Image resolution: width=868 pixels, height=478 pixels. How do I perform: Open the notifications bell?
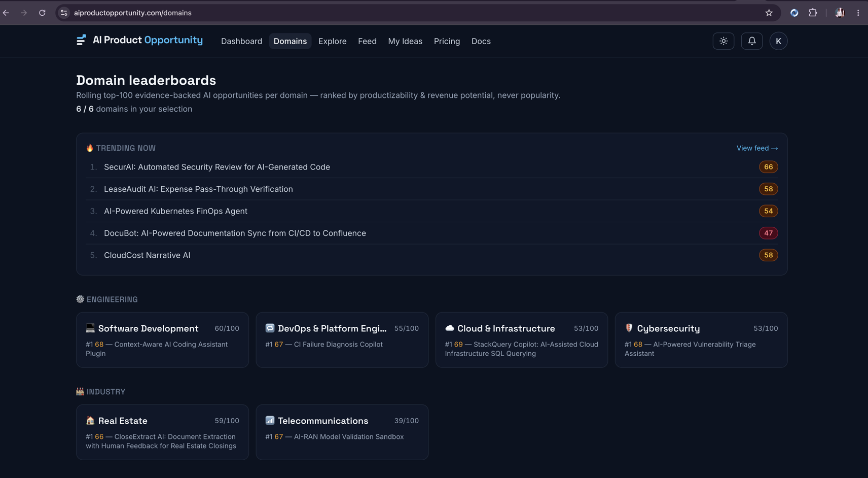tap(752, 41)
